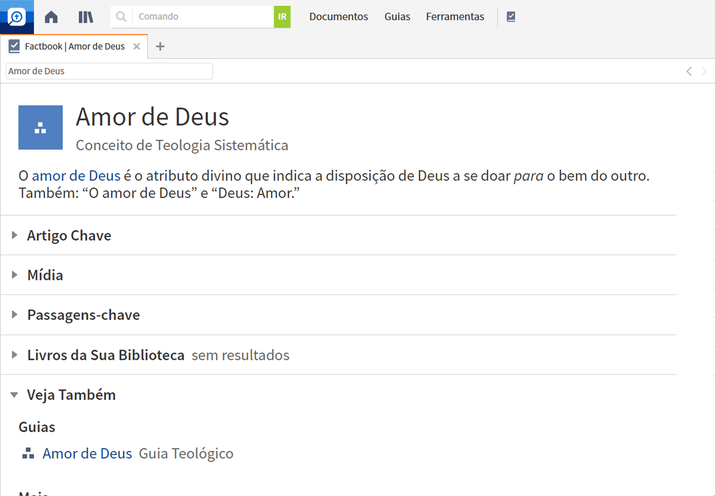Click the search magnifier icon

[121, 17]
